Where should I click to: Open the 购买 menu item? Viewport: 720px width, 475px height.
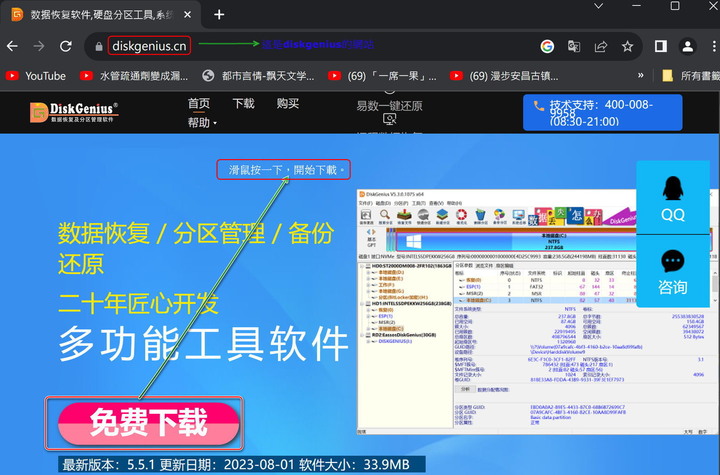pos(288,103)
